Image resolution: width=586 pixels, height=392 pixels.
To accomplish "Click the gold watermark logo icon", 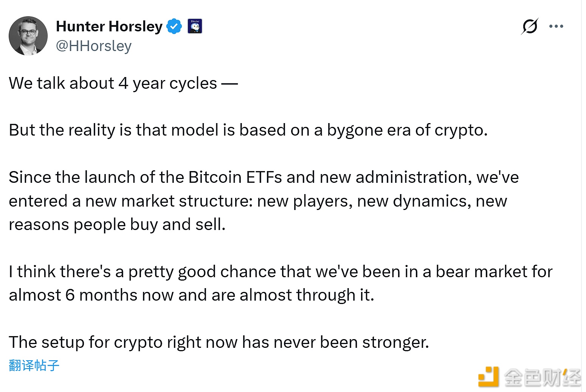I will point(488,377).
